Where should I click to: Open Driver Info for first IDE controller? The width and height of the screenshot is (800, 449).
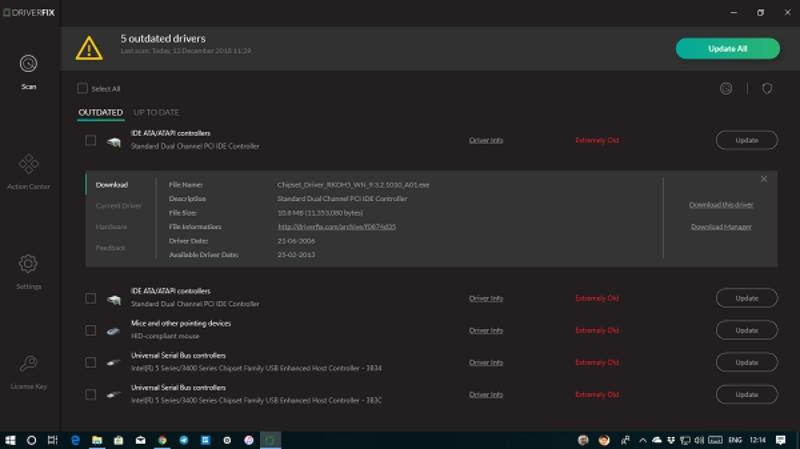click(486, 140)
